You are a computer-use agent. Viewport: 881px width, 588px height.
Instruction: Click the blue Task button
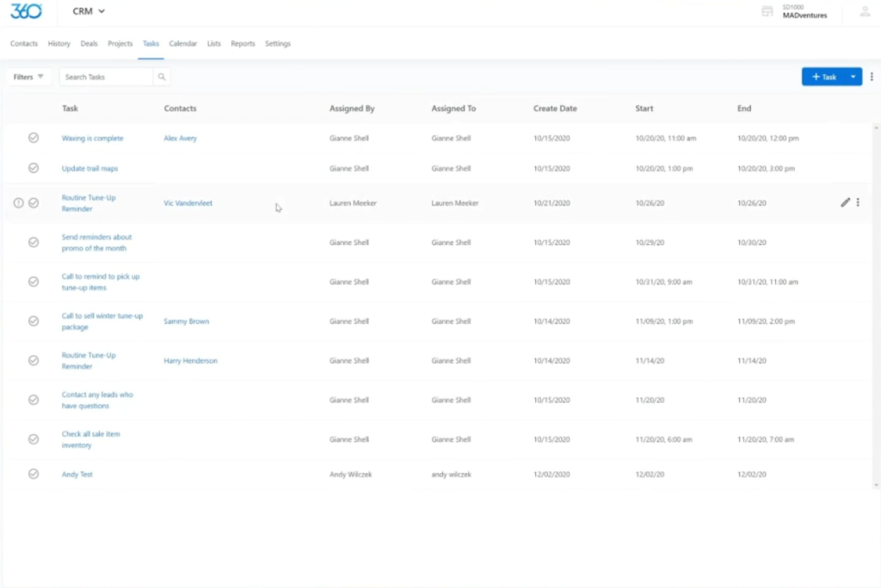coord(825,77)
